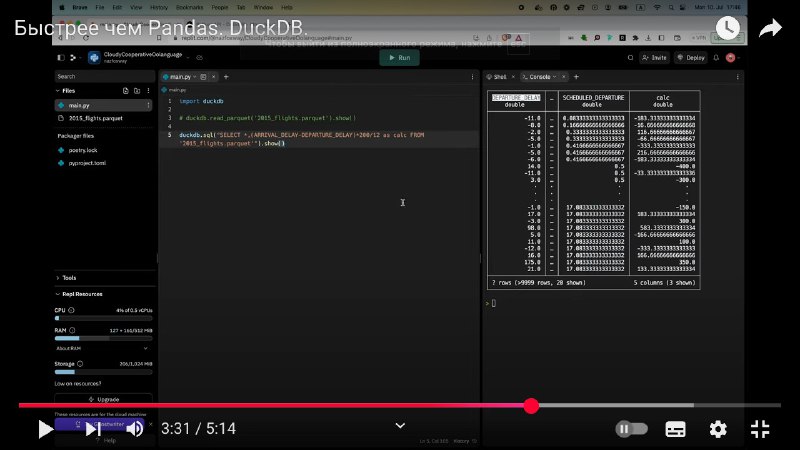Close the Shell tab

(513, 77)
